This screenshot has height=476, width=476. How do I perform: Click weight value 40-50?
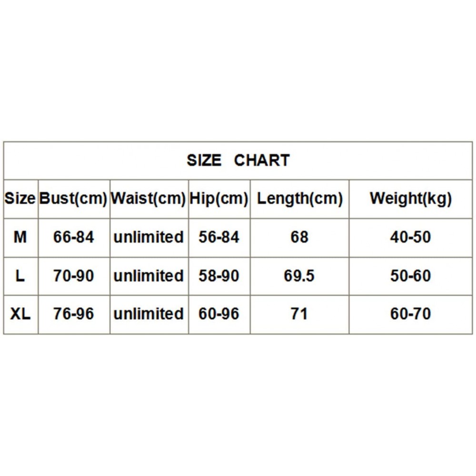tap(410, 237)
